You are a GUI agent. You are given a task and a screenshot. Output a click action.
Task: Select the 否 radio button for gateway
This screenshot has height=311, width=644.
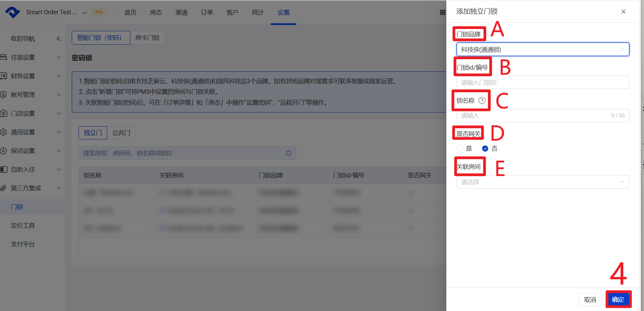click(x=485, y=149)
